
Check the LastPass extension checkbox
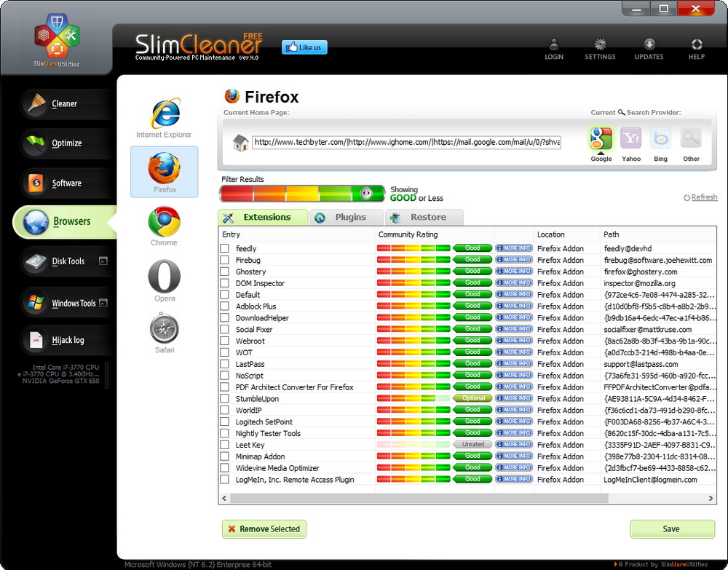[225, 364]
